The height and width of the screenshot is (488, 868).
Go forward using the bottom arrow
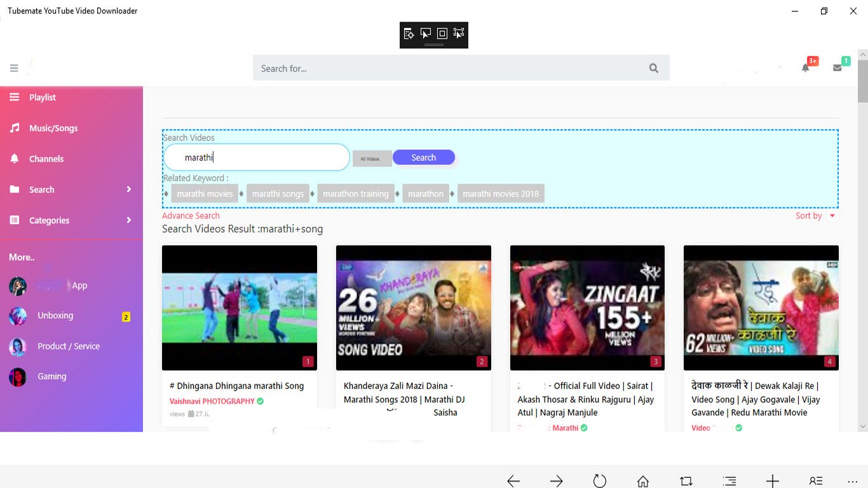557,481
